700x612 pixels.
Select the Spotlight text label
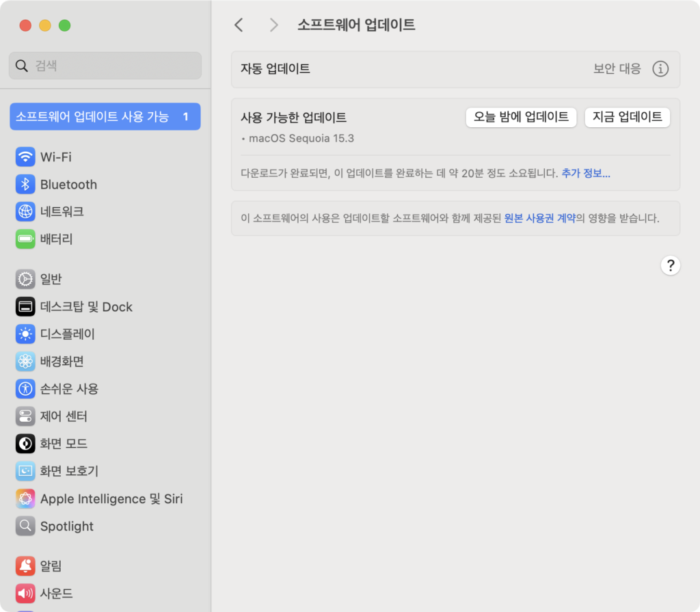point(67,527)
